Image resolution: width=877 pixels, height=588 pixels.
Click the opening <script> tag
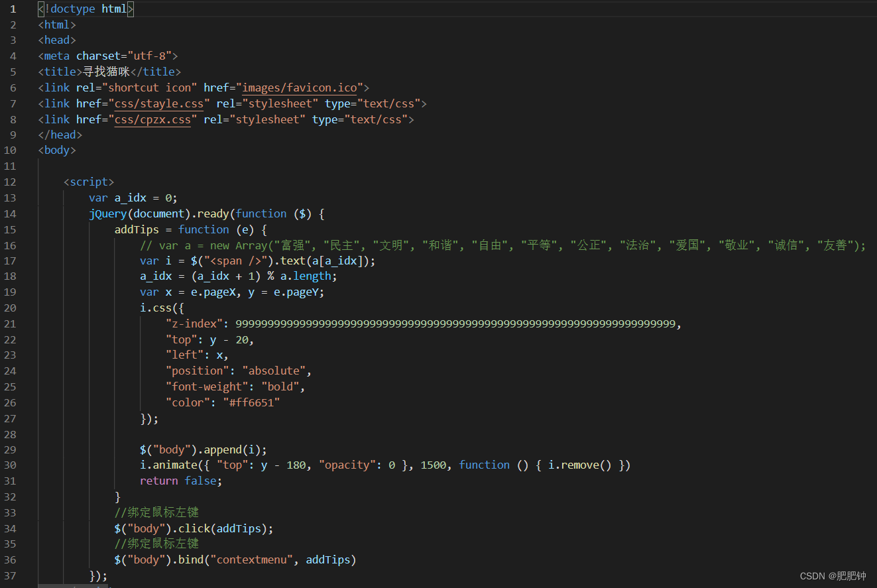point(89,182)
